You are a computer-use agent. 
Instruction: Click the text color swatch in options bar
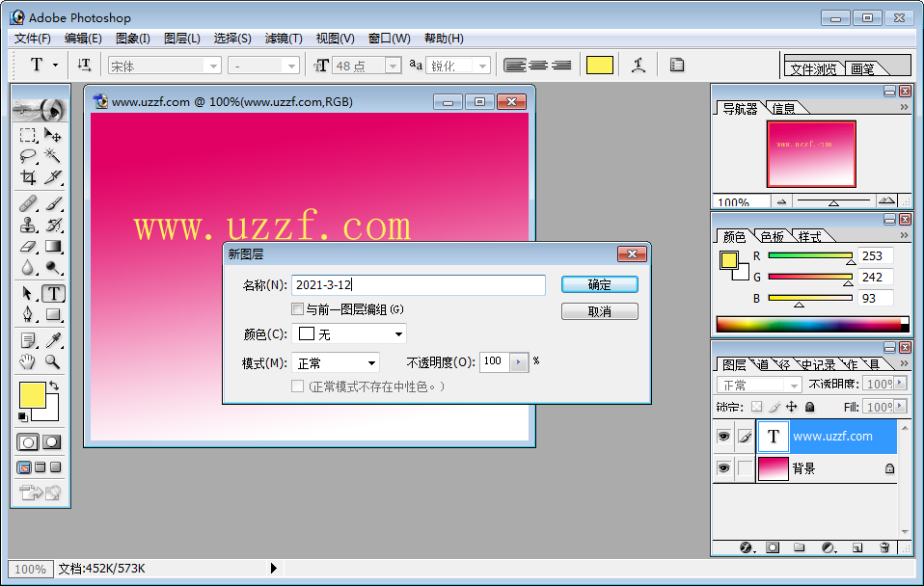click(600, 65)
